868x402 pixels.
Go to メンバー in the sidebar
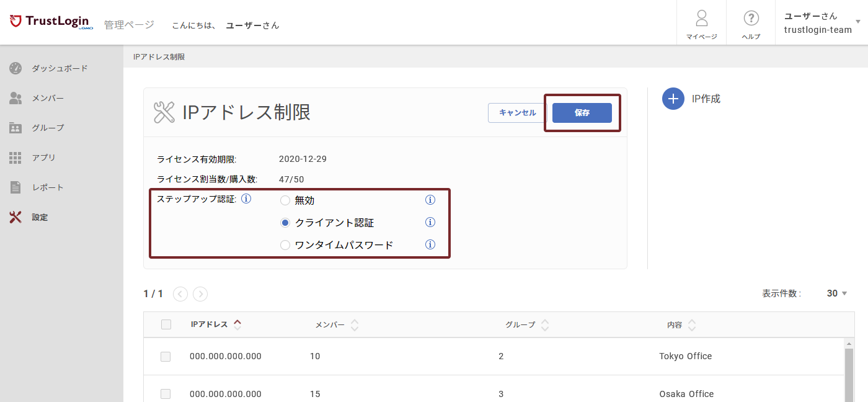[48, 98]
